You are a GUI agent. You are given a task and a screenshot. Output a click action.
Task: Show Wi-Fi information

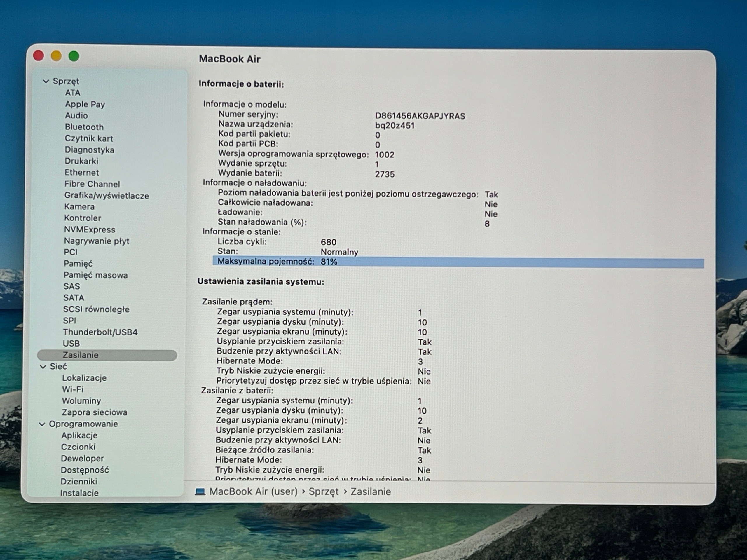73,389
